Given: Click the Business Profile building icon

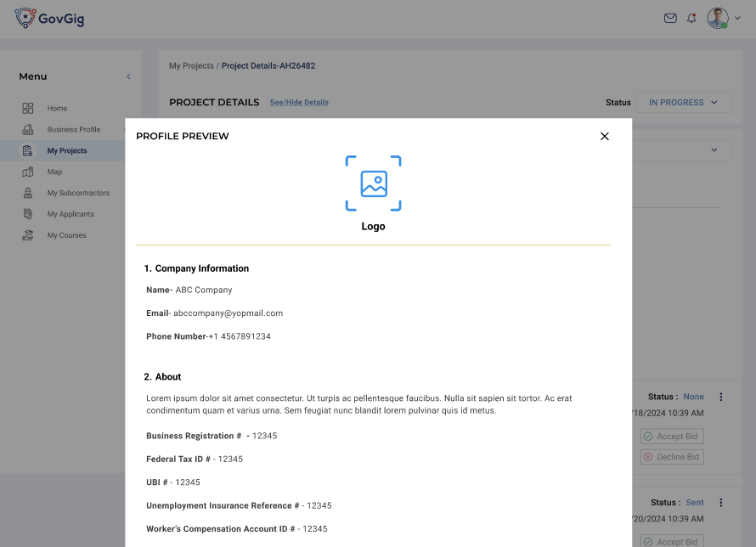Looking at the screenshot, I should click(28, 130).
